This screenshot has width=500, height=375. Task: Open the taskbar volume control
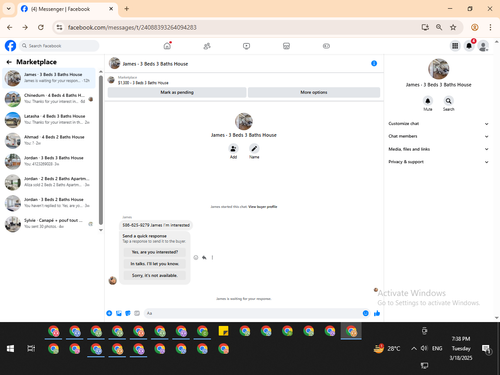point(424,348)
